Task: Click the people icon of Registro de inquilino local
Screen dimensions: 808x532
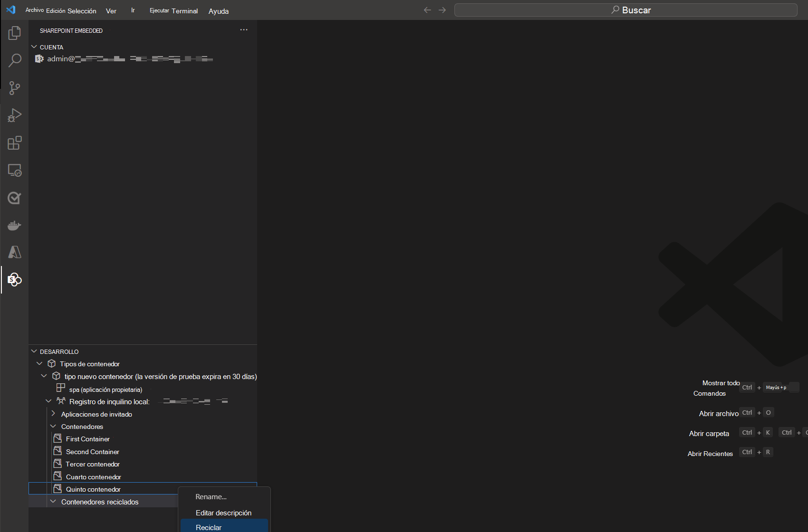Action: coord(61,401)
